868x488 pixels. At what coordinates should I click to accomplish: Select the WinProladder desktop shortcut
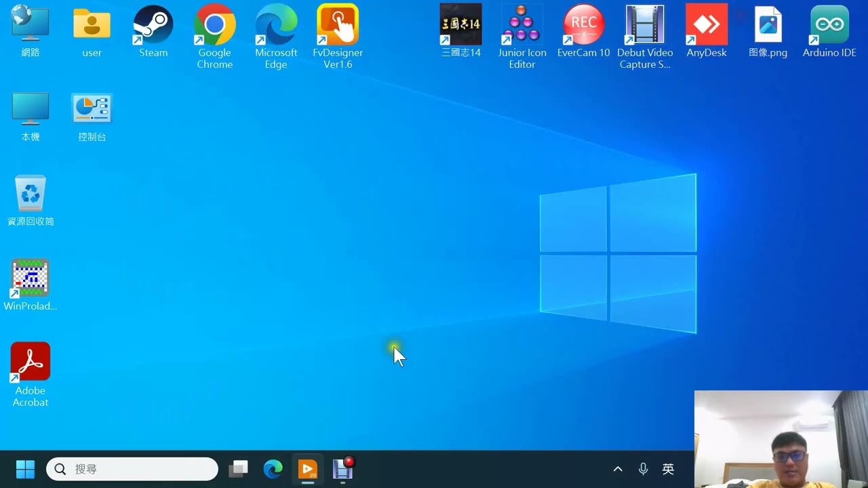coord(31,285)
